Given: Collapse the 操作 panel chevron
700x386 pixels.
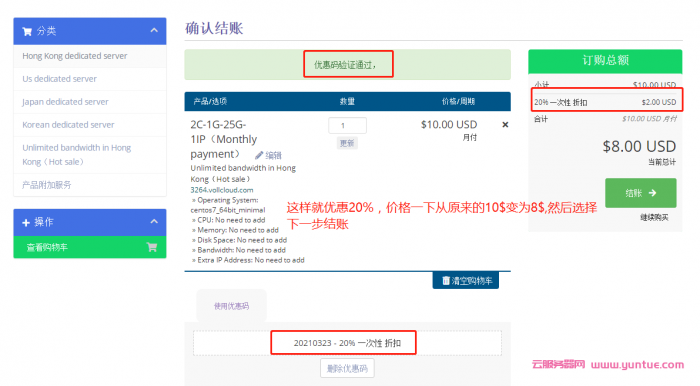Looking at the screenshot, I should 154,222.
